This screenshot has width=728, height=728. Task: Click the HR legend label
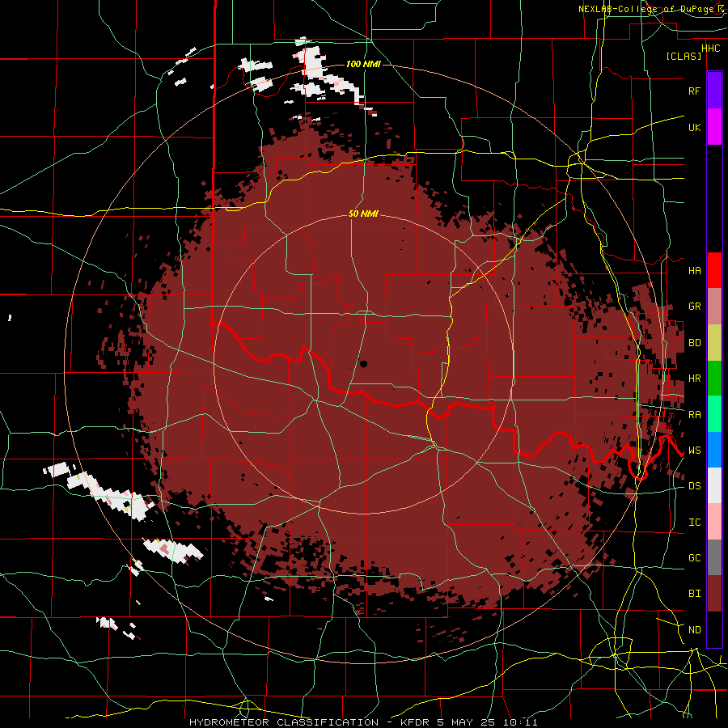(694, 379)
